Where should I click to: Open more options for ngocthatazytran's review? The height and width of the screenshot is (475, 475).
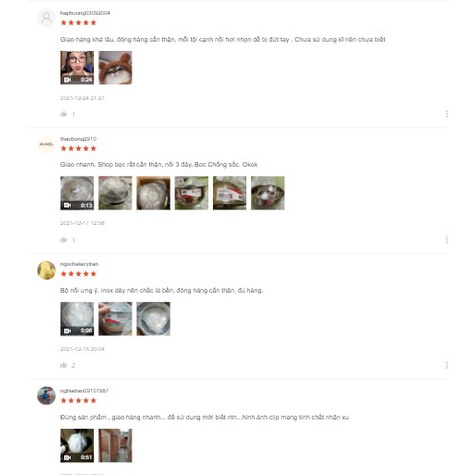click(x=447, y=365)
